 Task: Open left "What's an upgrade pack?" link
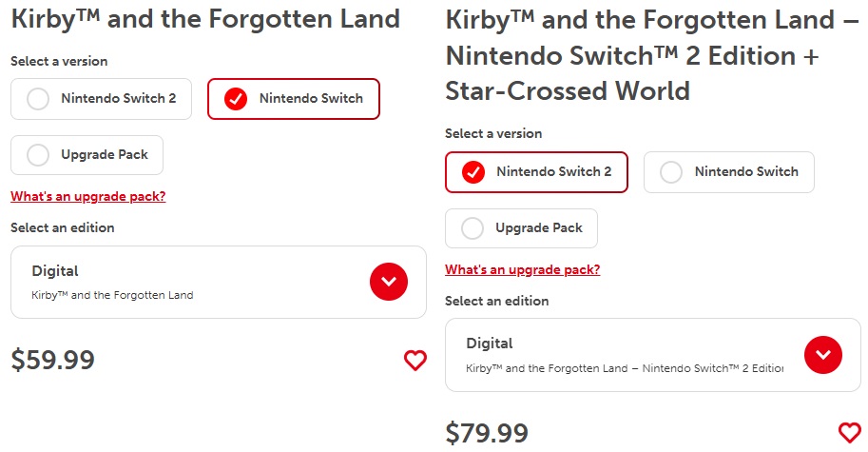pos(88,197)
